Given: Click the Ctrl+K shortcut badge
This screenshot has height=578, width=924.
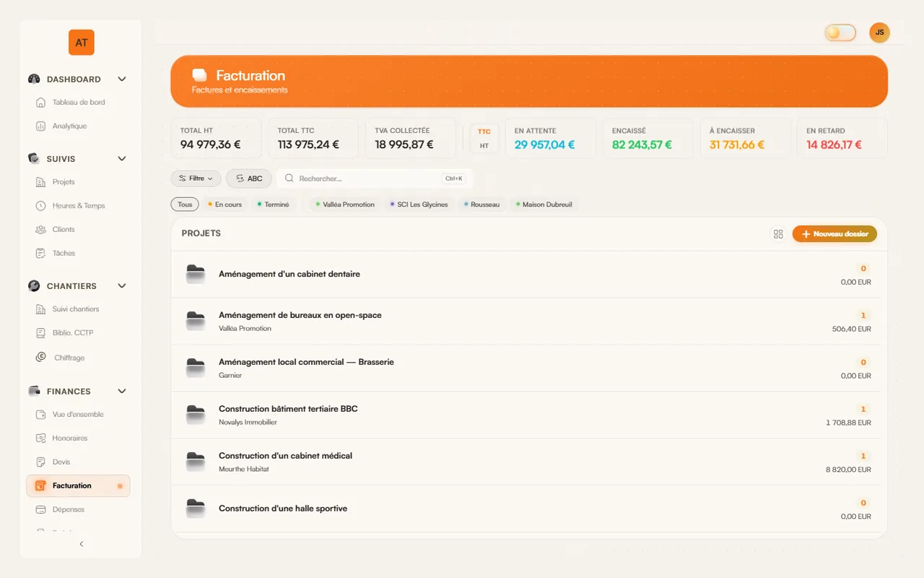Looking at the screenshot, I should click(x=453, y=178).
